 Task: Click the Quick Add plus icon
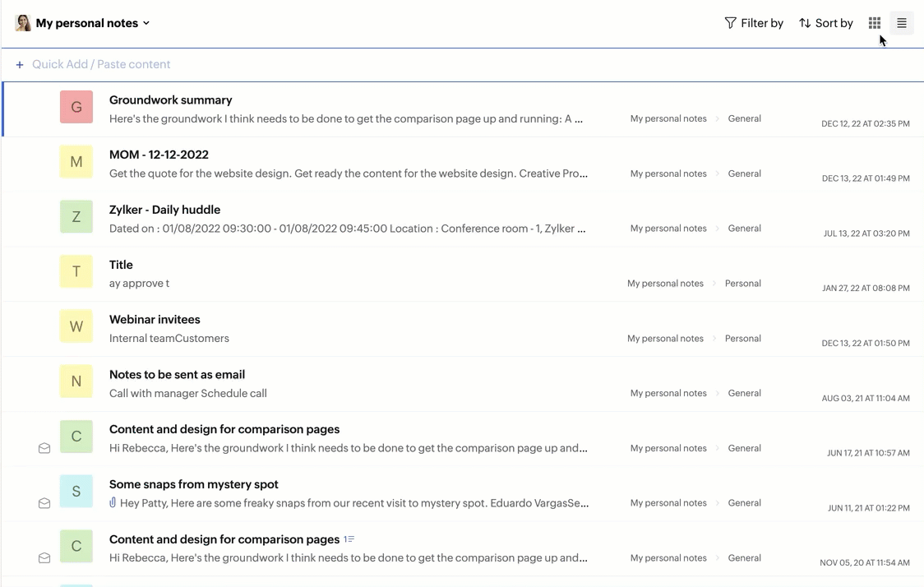(20, 64)
